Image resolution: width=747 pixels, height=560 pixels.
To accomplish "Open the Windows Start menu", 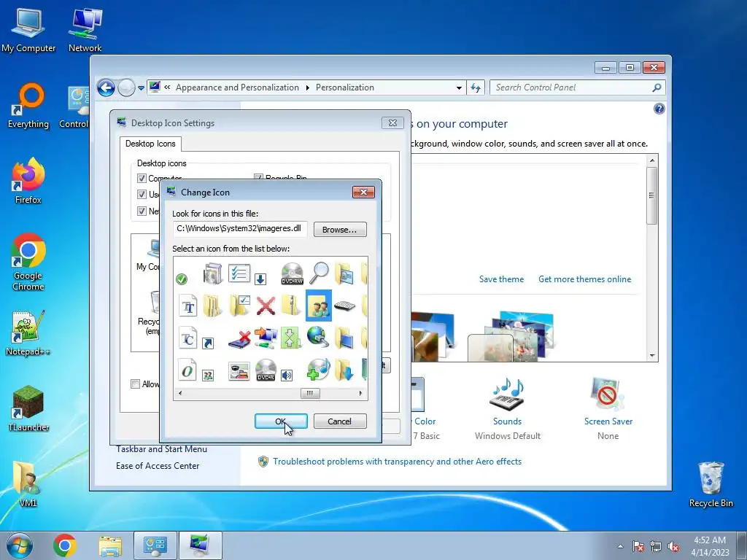I will [20, 545].
